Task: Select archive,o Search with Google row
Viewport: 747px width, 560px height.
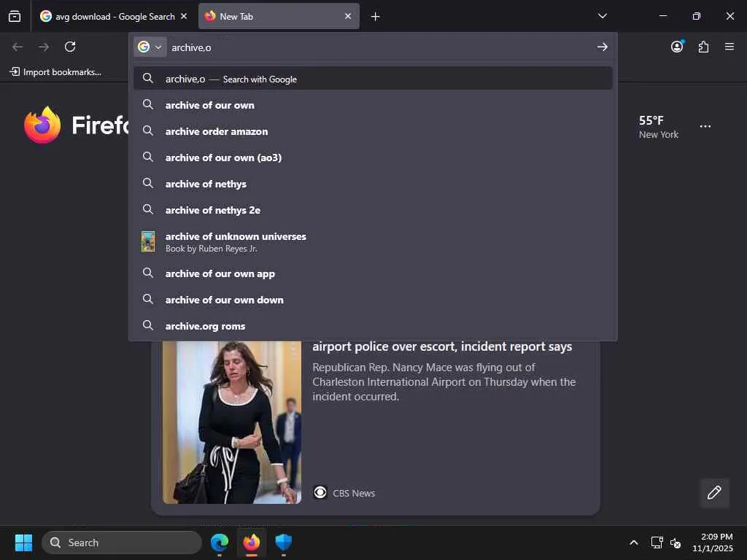Action: pyautogui.click(x=373, y=79)
